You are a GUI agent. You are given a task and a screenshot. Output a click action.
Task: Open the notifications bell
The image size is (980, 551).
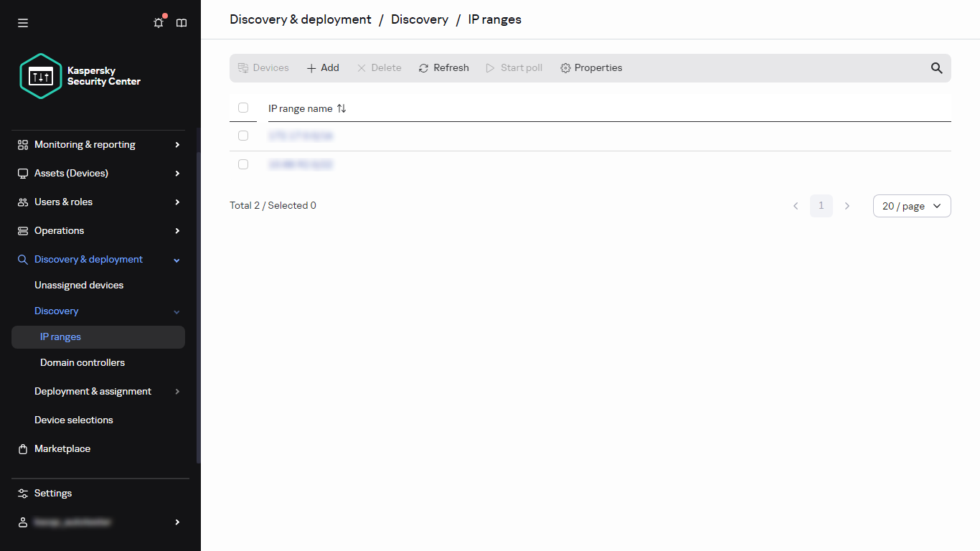click(158, 22)
